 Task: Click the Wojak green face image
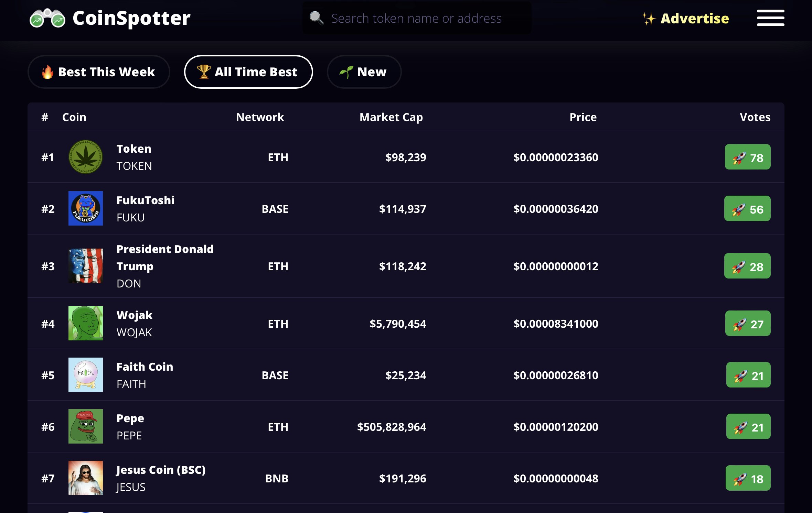point(86,323)
